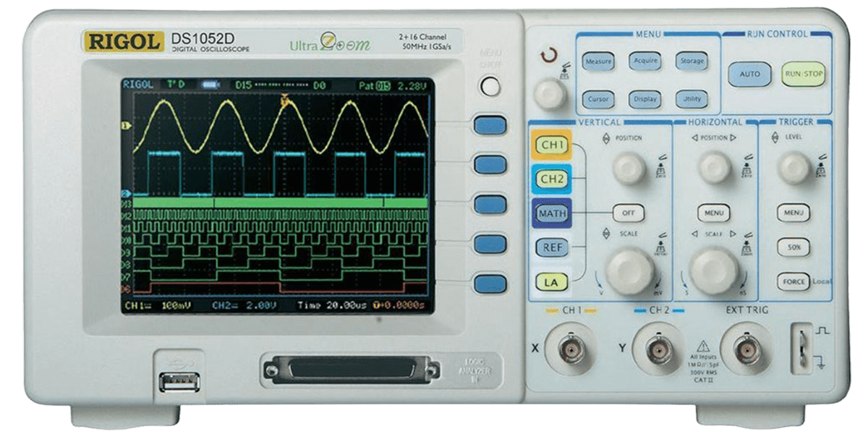Push the Measure menu button
Image resolution: width=868 pixels, height=434 pixels.
coord(598,61)
